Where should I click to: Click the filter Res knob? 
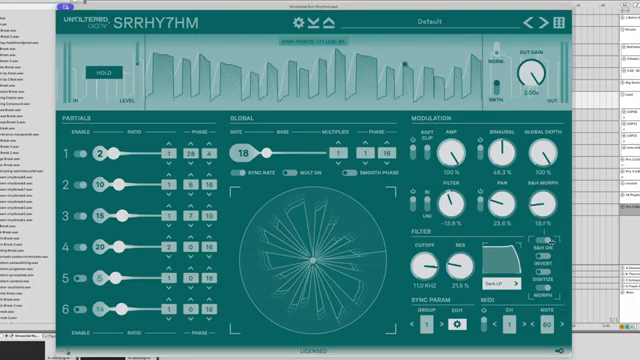(460, 266)
